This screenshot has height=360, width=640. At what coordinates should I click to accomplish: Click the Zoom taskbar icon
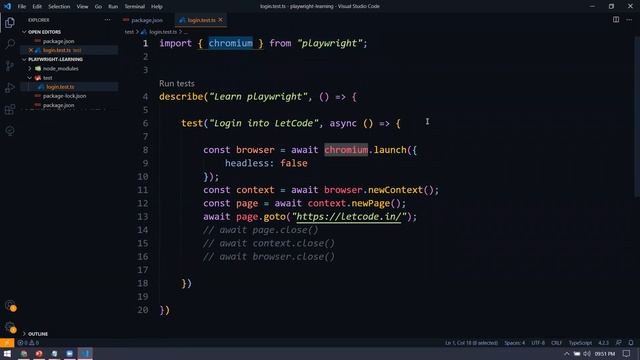click(x=69, y=353)
